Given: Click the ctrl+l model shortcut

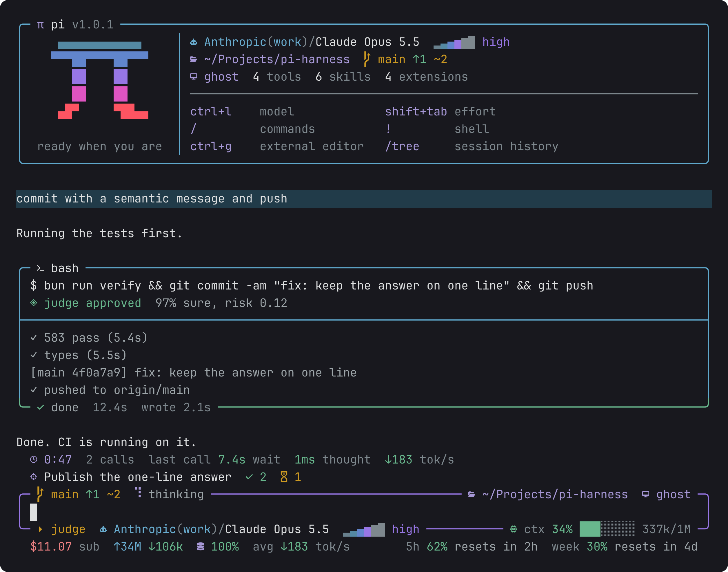Looking at the screenshot, I should pyautogui.click(x=242, y=111).
